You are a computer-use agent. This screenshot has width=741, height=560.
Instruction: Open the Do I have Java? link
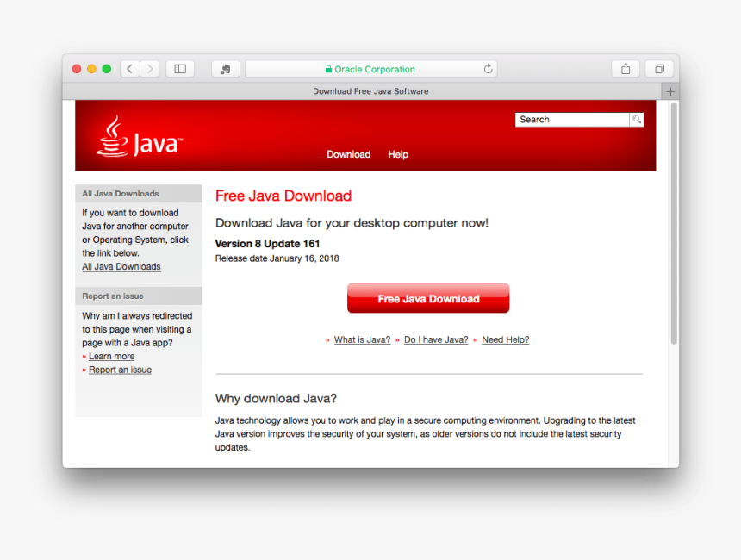[x=436, y=339]
